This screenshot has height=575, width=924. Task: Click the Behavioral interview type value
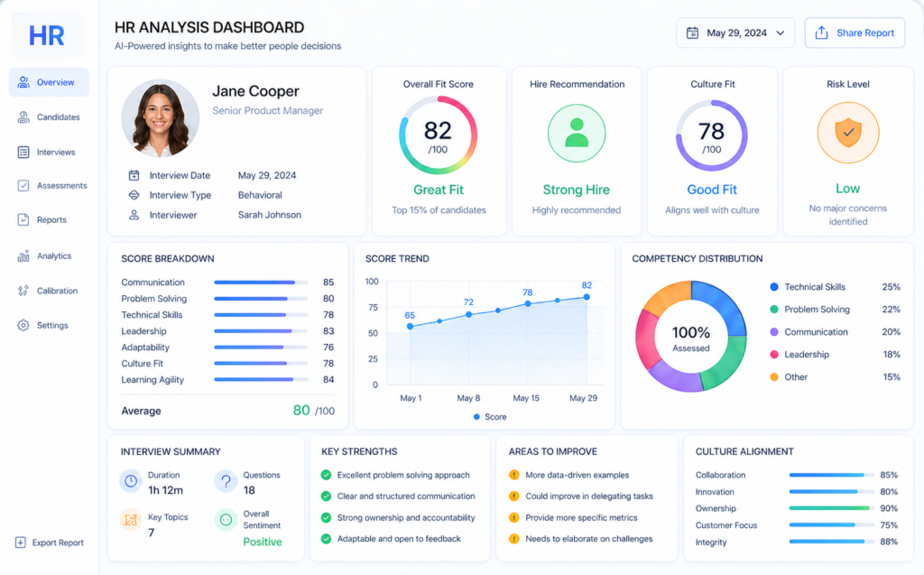260,195
